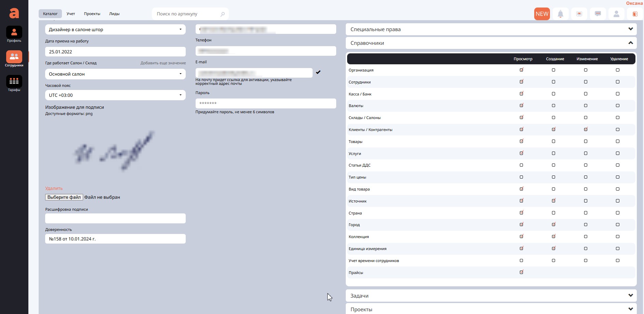Viewport: 644px width, 314px height.
Task: Enable Создание for Организация
Action: (x=553, y=70)
